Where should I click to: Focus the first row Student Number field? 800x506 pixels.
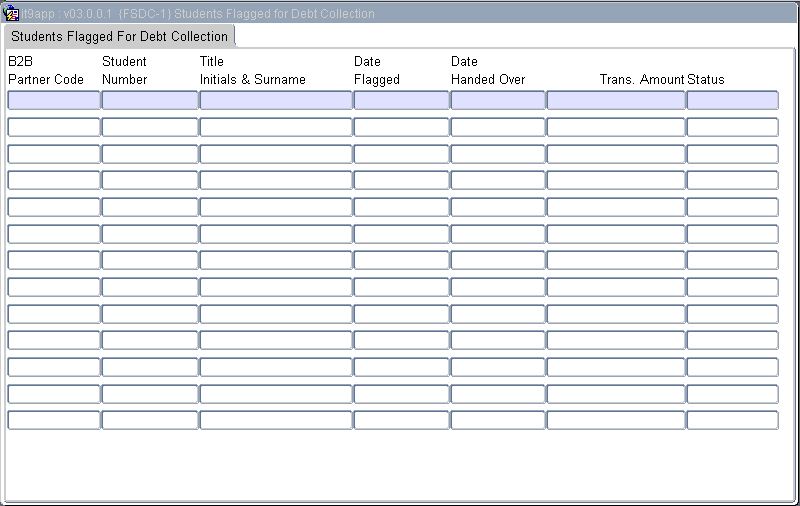pyautogui.click(x=150, y=100)
